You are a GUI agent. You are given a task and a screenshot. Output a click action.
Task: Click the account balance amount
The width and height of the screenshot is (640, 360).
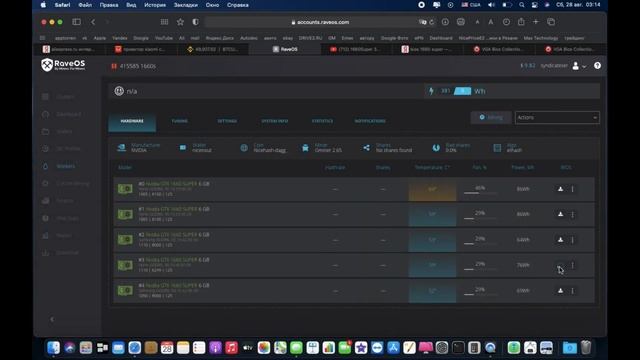[x=527, y=66]
